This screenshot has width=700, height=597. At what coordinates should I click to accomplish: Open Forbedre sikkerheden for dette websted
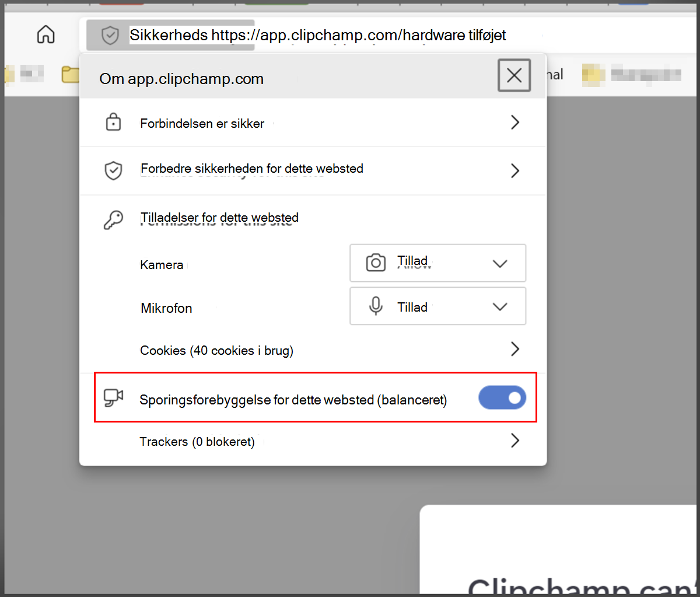(313, 170)
